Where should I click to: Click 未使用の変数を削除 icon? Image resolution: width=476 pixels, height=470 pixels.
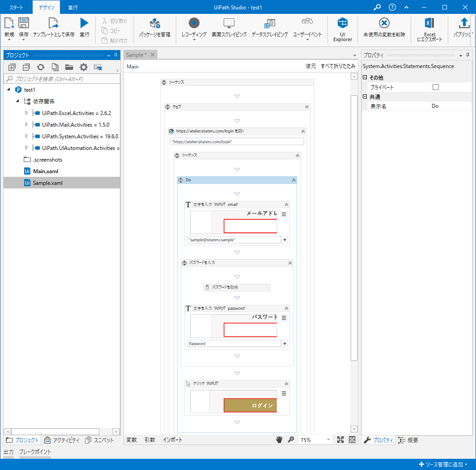(384, 23)
